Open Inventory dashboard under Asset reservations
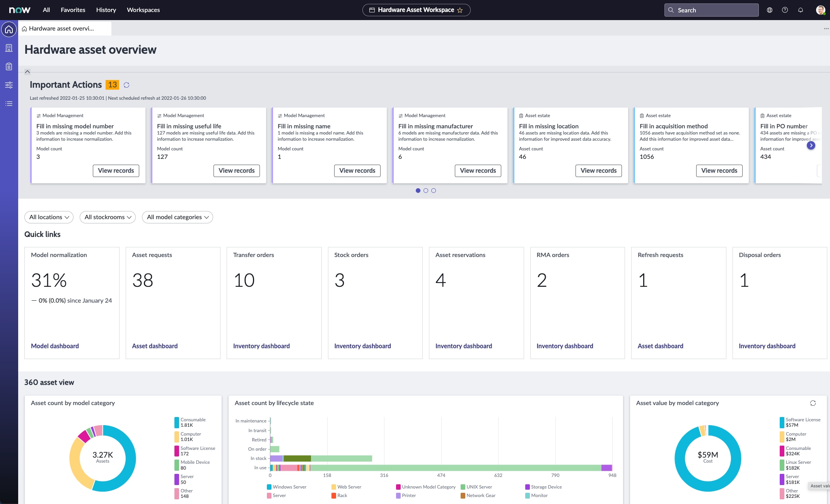The image size is (830, 504). click(464, 346)
